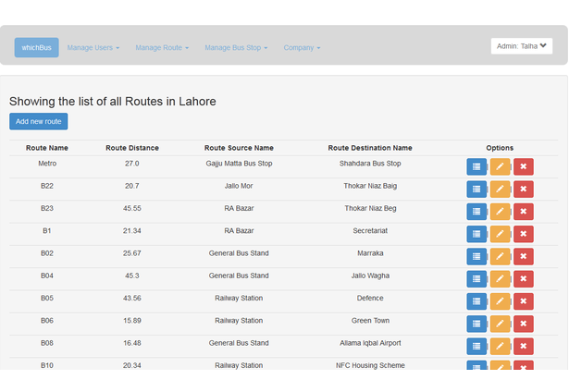Click Marraka destination cell
The image size is (569, 392).
point(370,253)
